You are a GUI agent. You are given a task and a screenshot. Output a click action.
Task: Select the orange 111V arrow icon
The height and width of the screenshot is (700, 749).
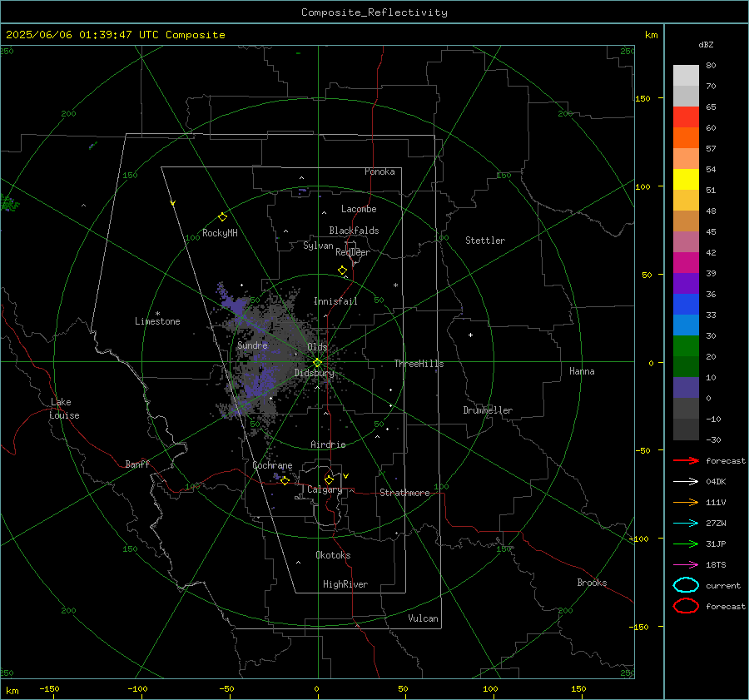click(686, 502)
